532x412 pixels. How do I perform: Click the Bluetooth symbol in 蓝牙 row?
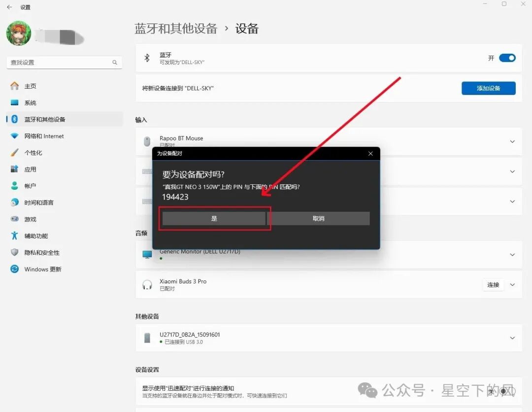(x=147, y=58)
